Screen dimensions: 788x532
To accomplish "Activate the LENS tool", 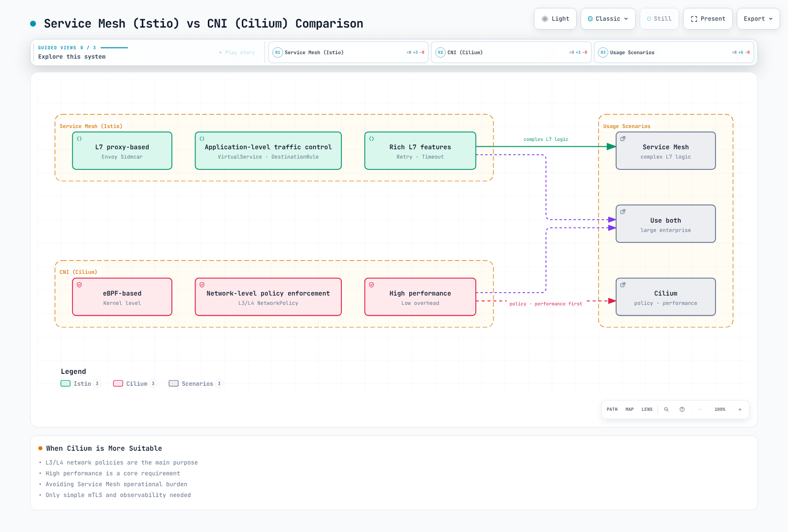I will (x=647, y=409).
